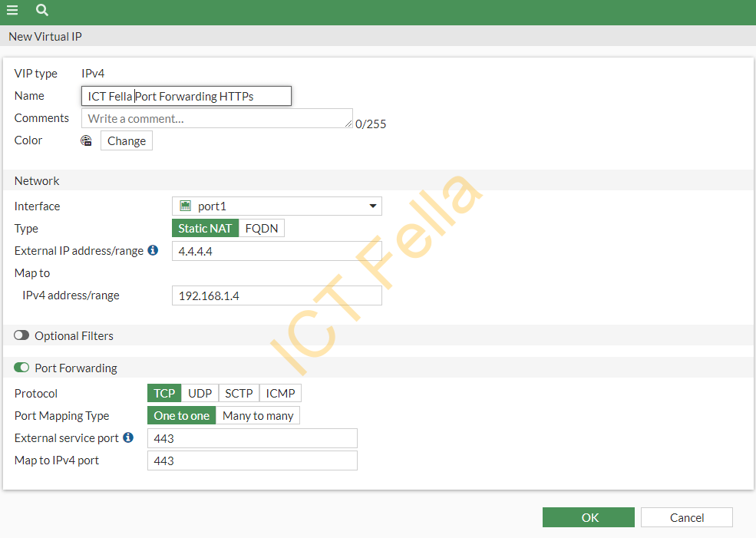Disable the Port Forwarding toggle
This screenshot has height=538, width=756.
tap(21, 368)
